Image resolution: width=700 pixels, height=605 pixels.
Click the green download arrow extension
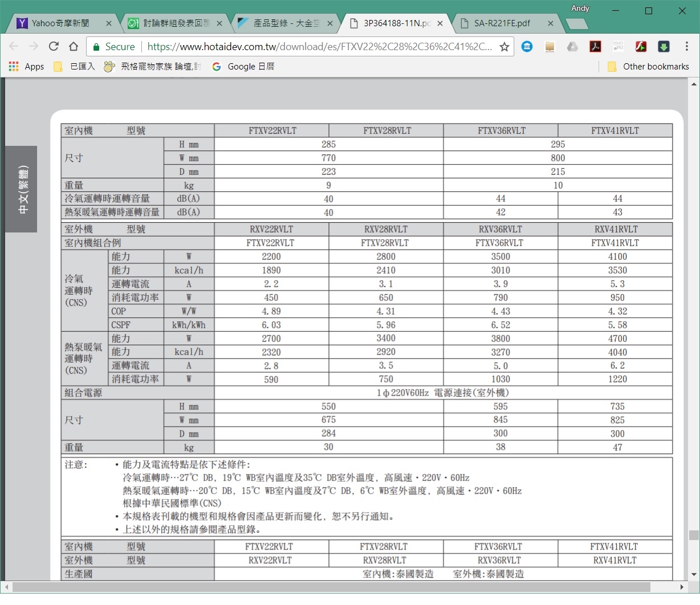[664, 47]
